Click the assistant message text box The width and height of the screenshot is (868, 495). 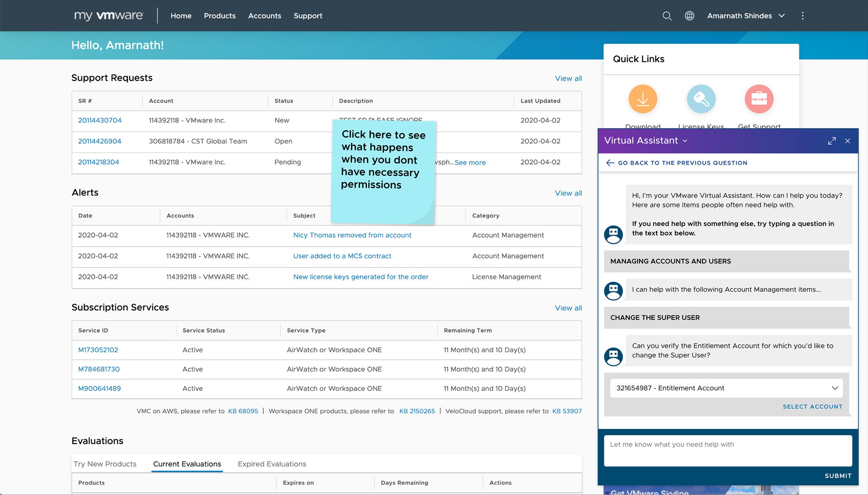[728, 451]
